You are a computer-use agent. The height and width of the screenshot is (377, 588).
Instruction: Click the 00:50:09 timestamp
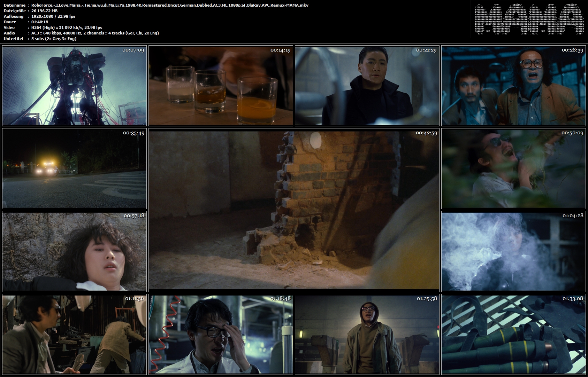coord(572,133)
